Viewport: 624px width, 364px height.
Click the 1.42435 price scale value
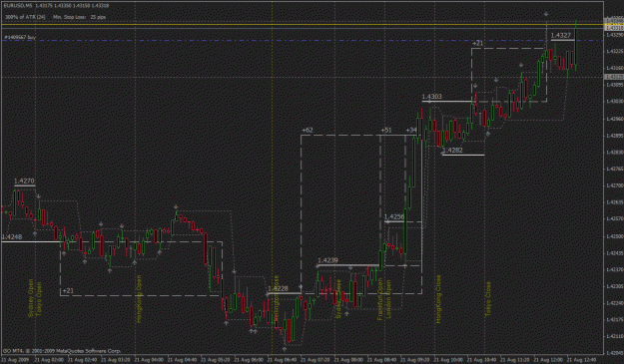click(614, 253)
